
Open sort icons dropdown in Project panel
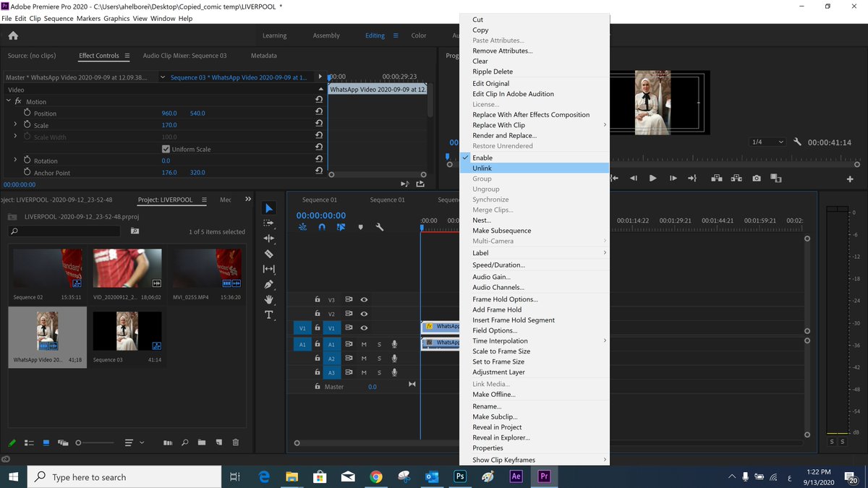[x=134, y=442]
